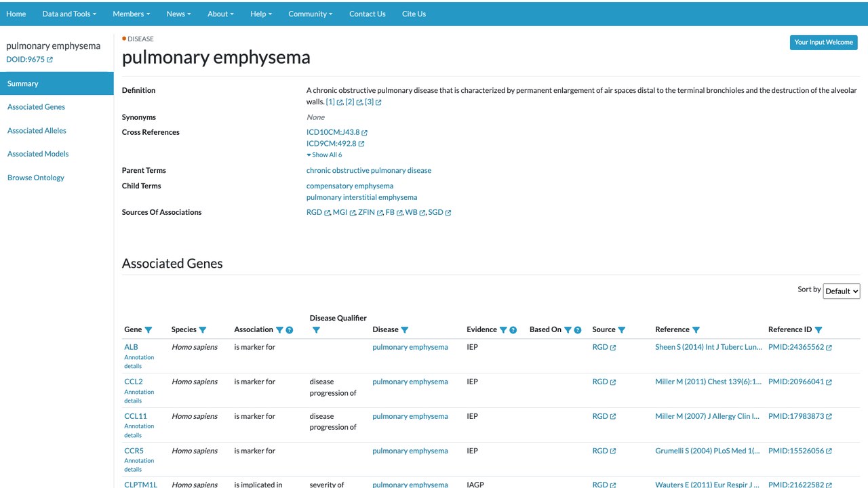Screen dimensions: 868x488
Task: Open the MGI source of associations
Action: click(344, 212)
